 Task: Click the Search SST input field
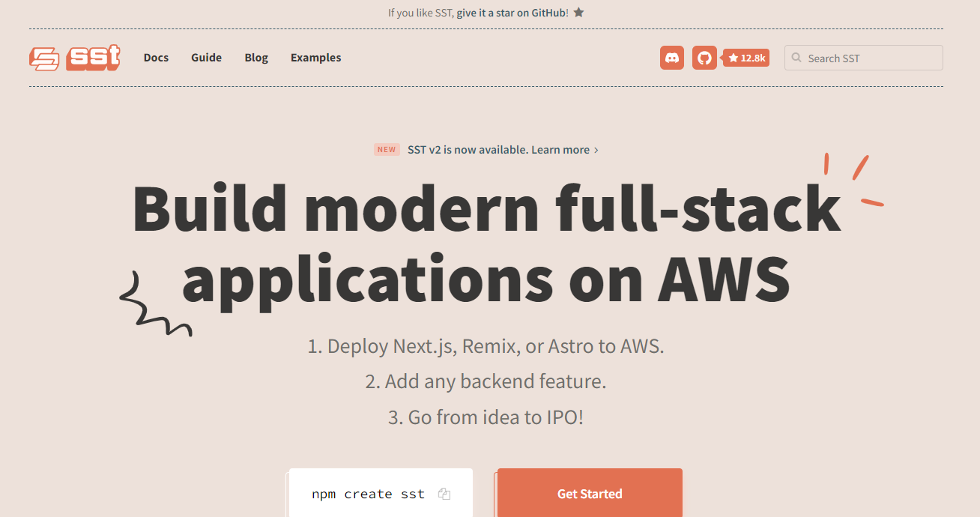863,58
